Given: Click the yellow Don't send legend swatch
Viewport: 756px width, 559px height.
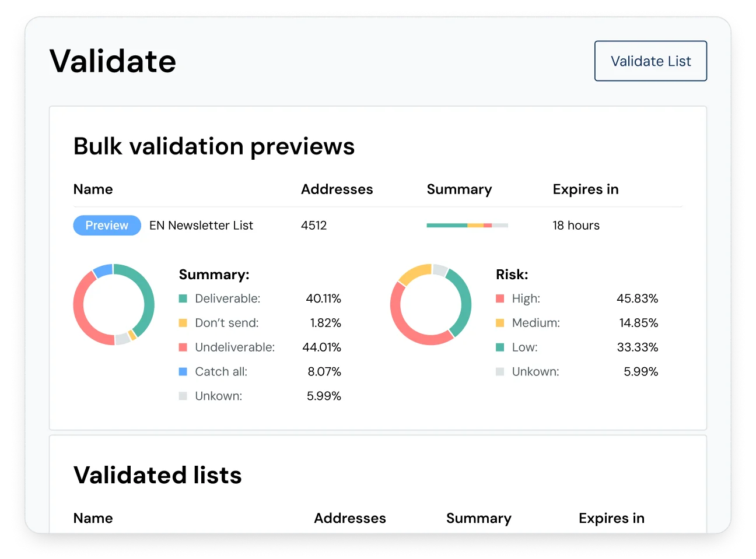Looking at the screenshot, I should coord(183,323).
